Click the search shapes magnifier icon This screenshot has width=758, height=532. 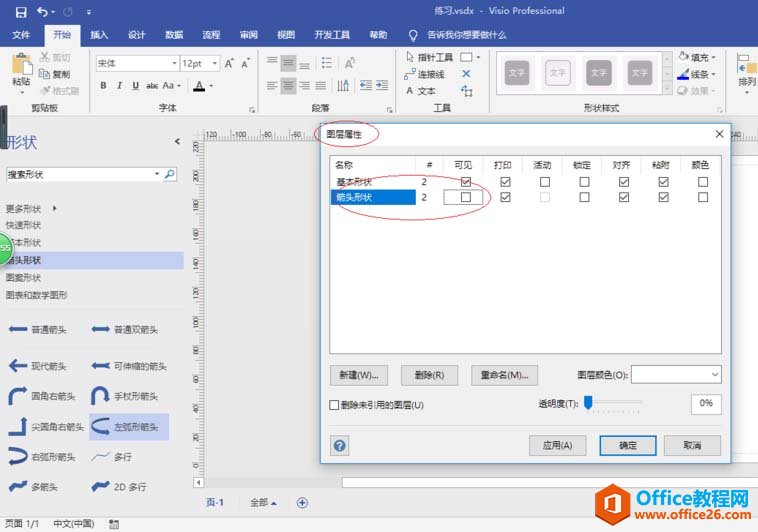point(170,174)
